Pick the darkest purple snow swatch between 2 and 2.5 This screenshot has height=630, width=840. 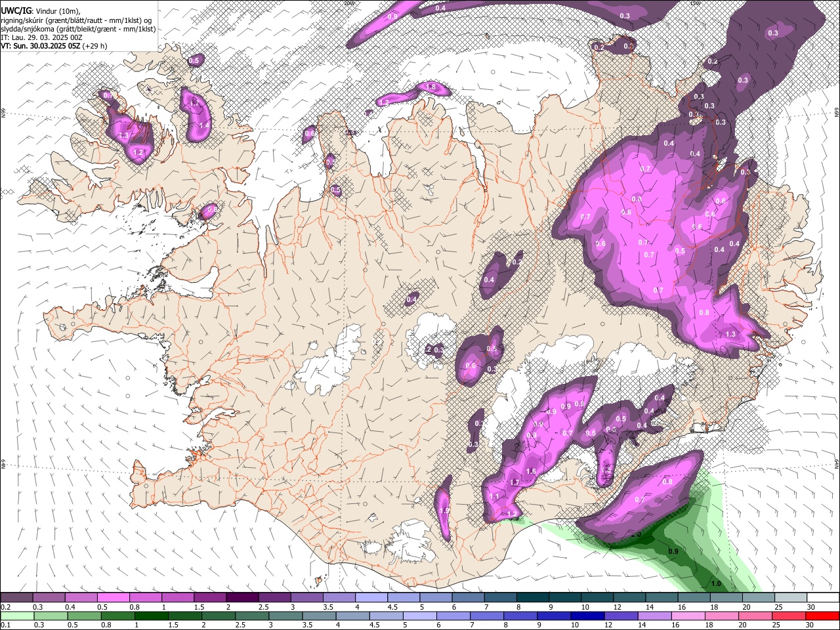241,598
